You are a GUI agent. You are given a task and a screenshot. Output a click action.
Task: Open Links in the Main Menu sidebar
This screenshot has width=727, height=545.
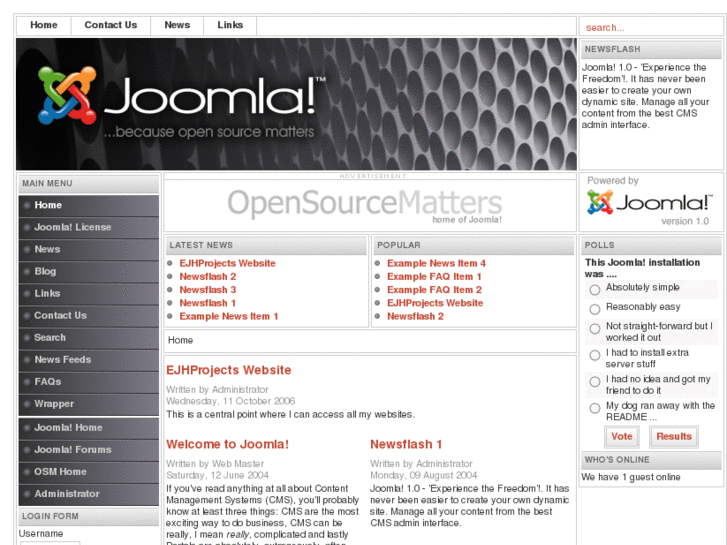(89, 294)
